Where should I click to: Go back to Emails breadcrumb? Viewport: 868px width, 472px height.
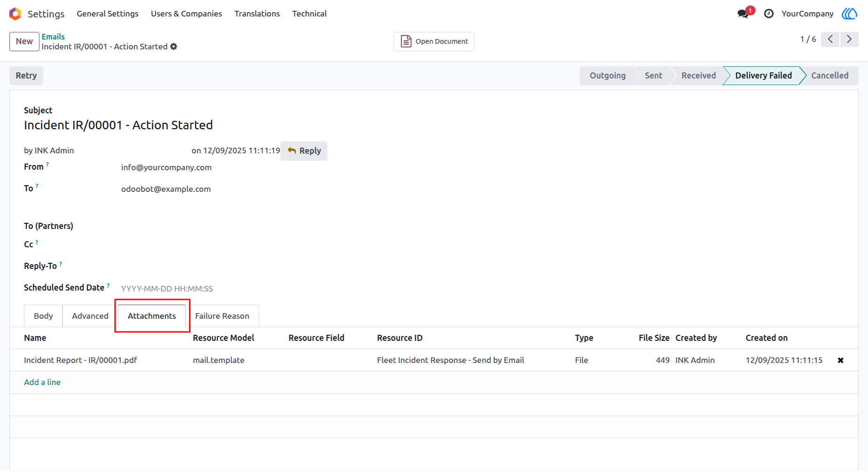53,37
